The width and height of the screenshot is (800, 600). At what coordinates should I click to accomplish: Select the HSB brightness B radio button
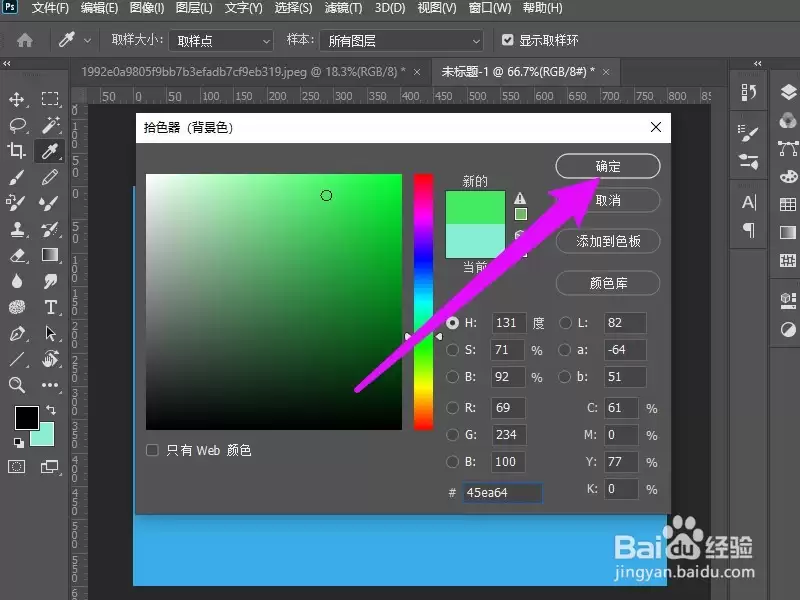(453, 377)
